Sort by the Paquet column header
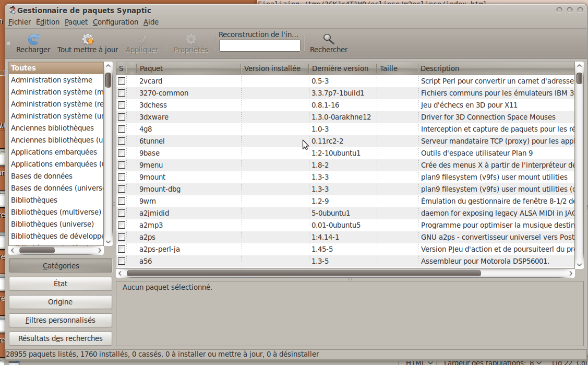The height and width of the screenshot is (365, 588). tap(189, 68)
